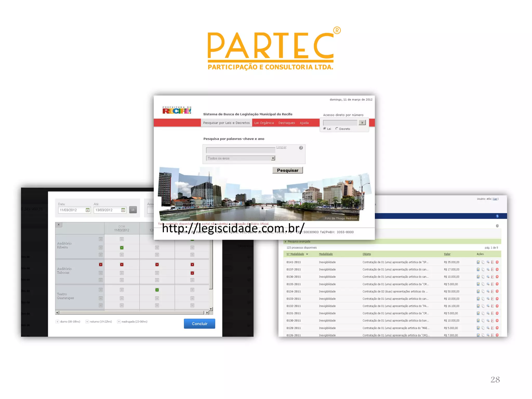Sort table by Objeto column header

coord(367,254)
